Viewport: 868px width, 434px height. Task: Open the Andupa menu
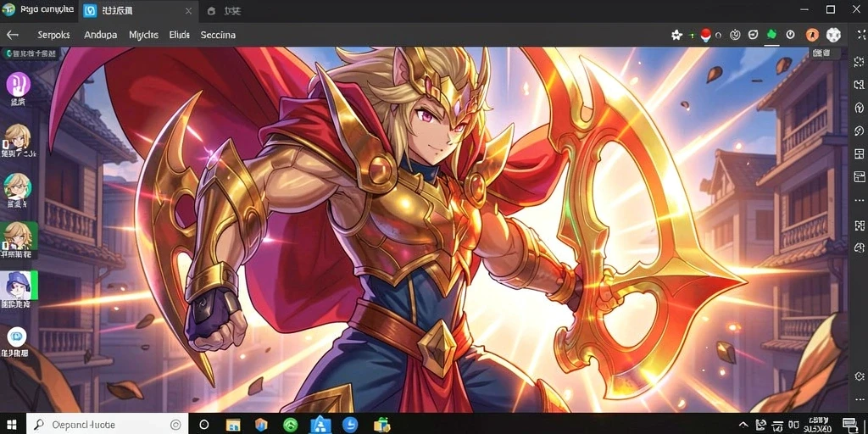pos(100,35)
